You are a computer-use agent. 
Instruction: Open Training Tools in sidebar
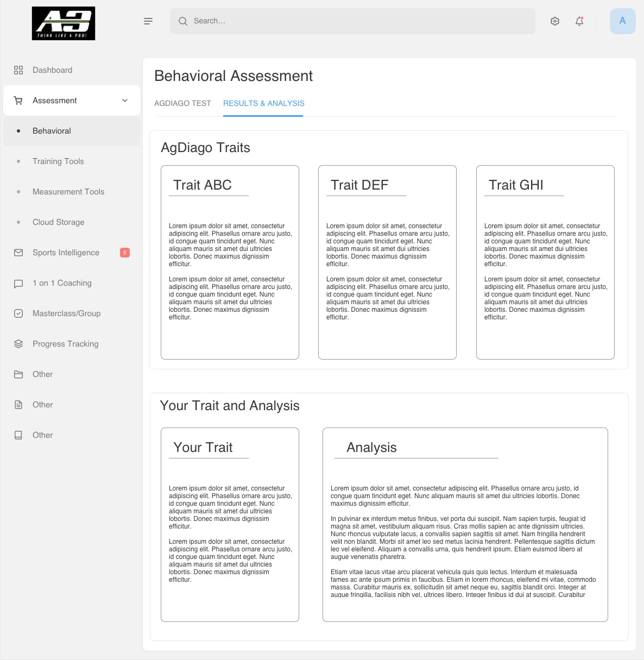click(x=58, y=161)
